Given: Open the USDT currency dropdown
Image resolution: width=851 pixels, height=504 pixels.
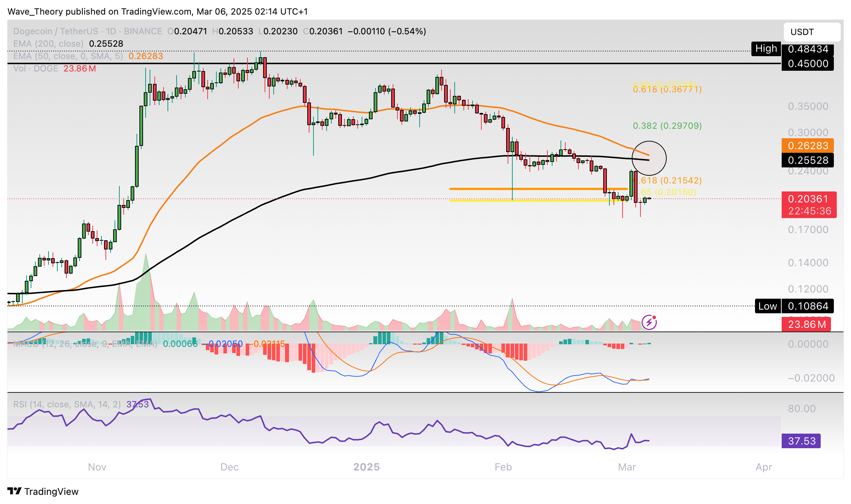Looking at the screenshot, I should coord(812,32).
